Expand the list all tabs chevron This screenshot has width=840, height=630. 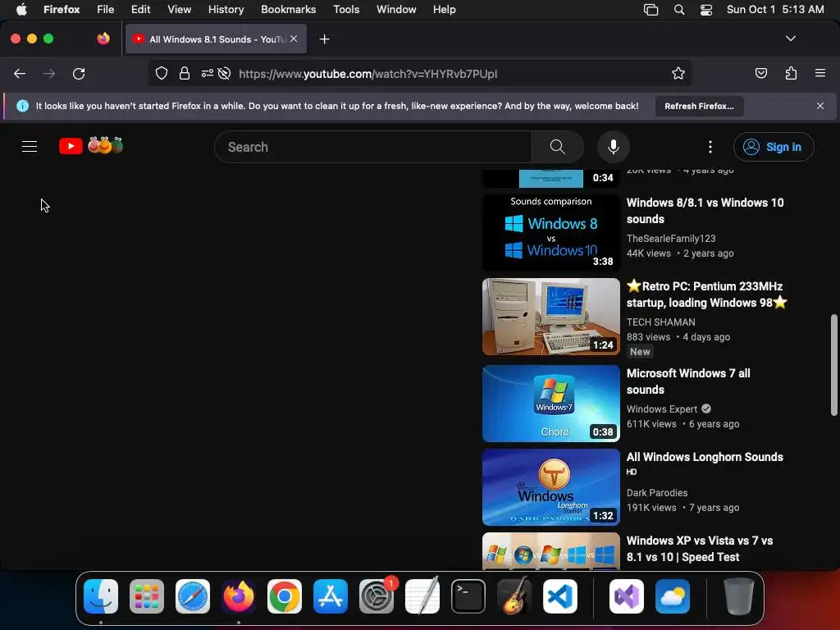tap(791, 39)
